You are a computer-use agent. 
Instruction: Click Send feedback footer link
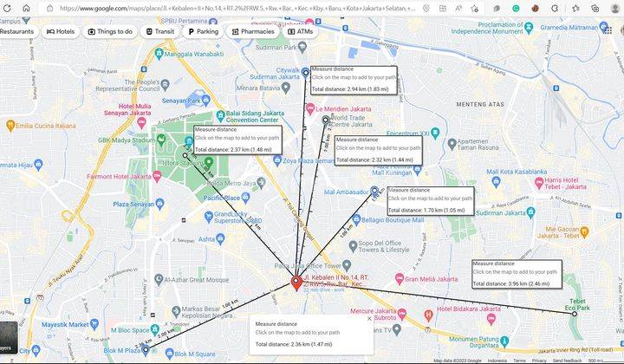[x=567, y=361]
